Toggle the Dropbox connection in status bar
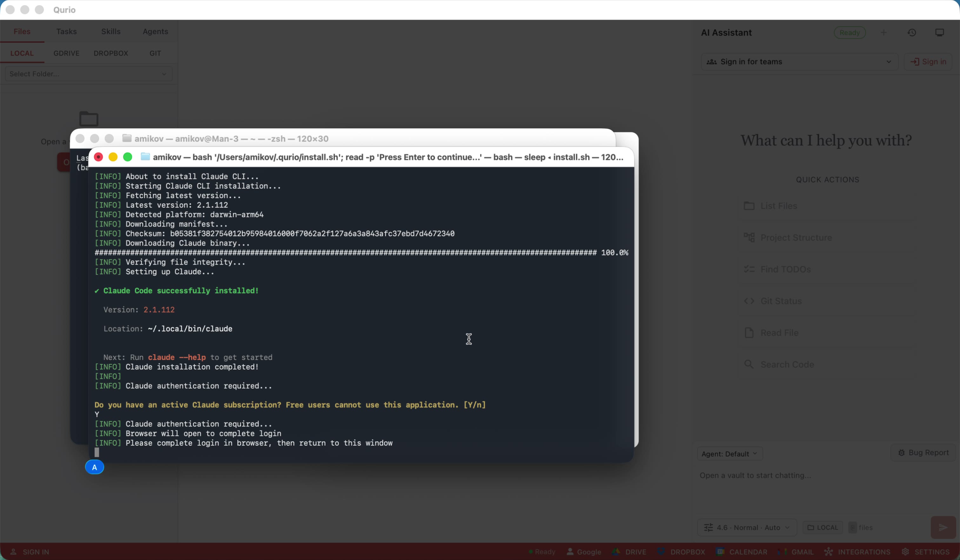The image size is (960, 560). tap(682, 552)
